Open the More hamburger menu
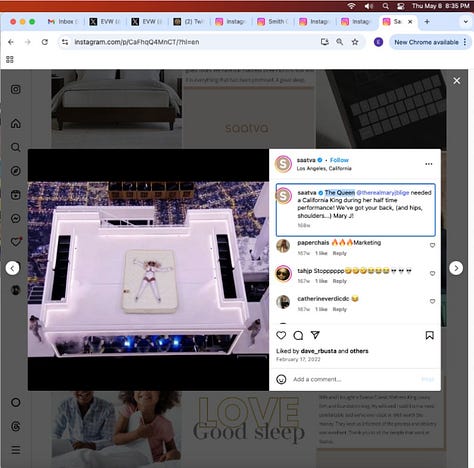Screen dimensions: 474x468 pos(16,450)
